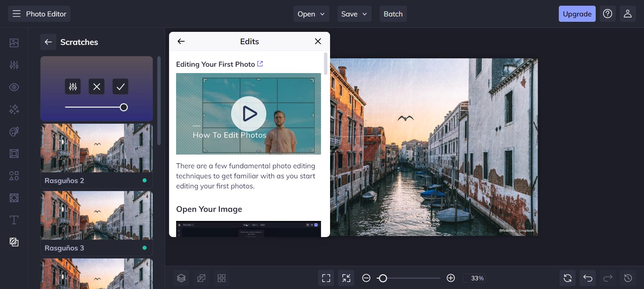Expand the Save dropdown
644x289 pixels.
(354, 14)
